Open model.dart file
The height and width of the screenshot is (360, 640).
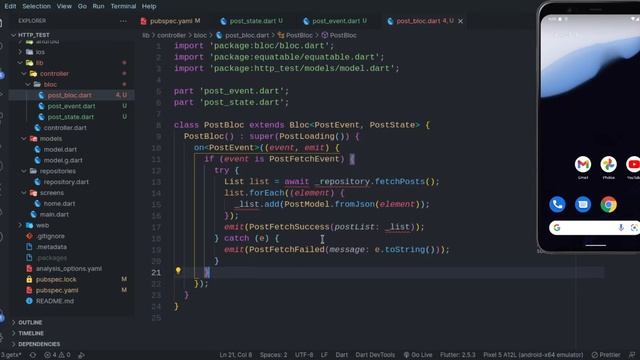pyautogui.click(x=60, y=149)
